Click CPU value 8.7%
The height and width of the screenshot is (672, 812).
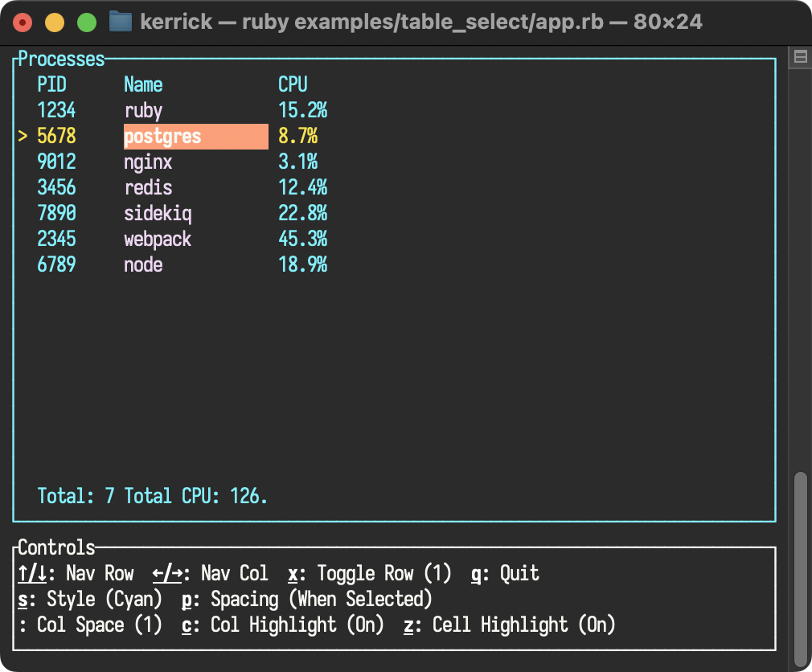click(x=297, y=136)
